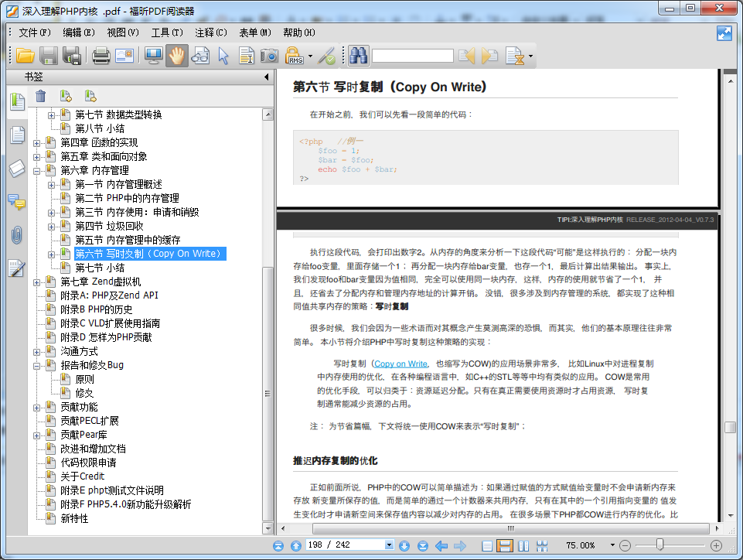Click the document horizontal scrollbar thumb
Viewport: 743px width, 560px height.
tap(511, 528)
